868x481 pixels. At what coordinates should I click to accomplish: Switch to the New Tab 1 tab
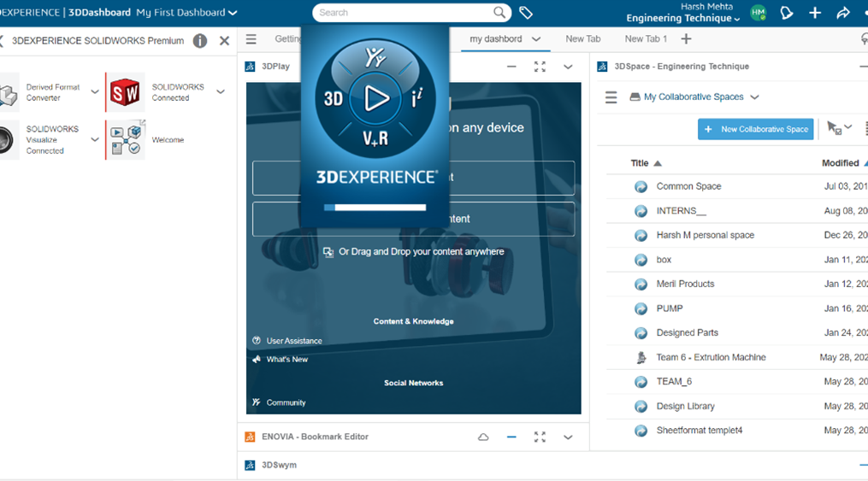646,39
